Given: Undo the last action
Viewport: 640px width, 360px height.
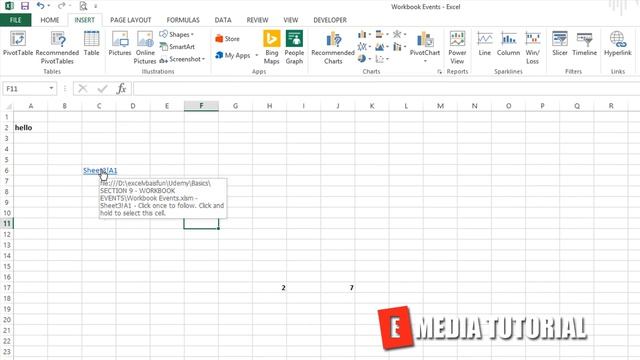Looking at the screenshot, I should 40,6.
